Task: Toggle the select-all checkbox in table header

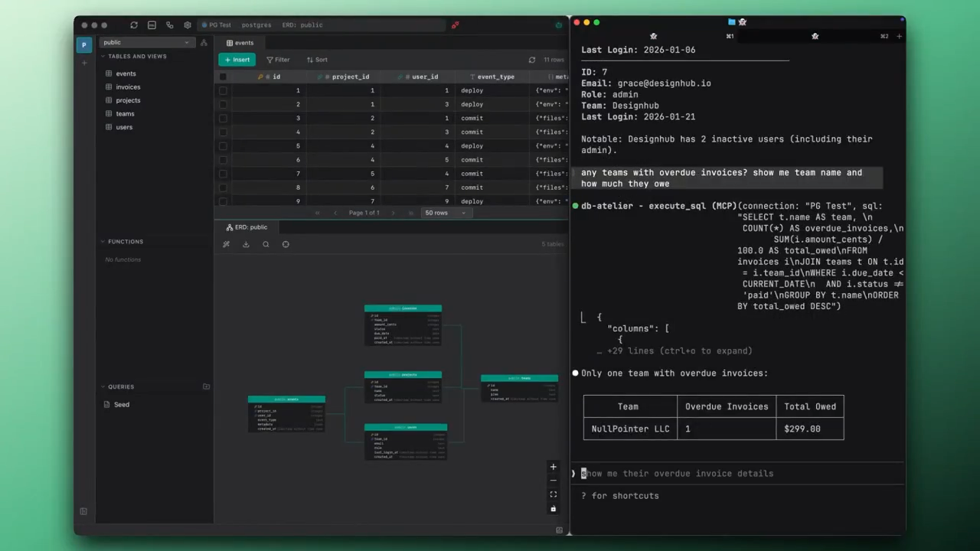Action: 223,77
